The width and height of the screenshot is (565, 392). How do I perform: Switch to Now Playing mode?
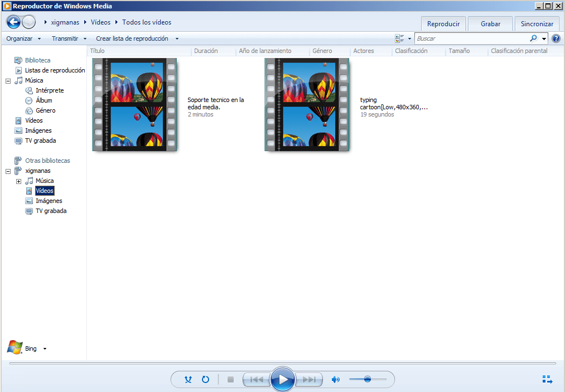pyautogui.click(x=547, y=379)
